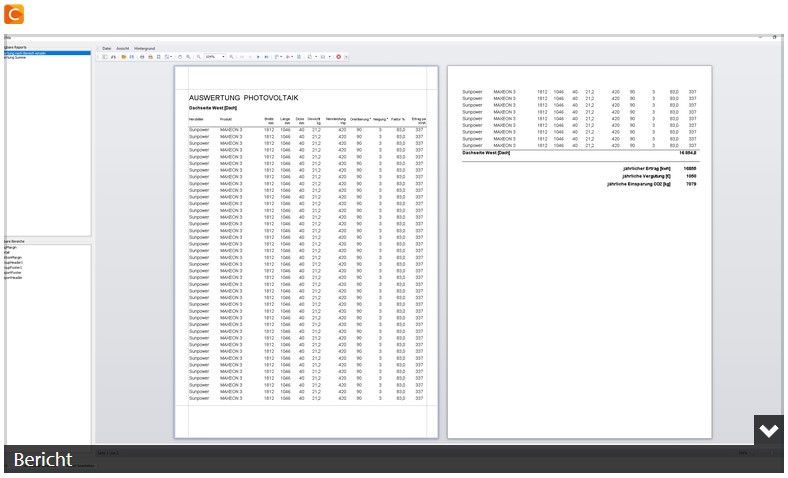Viewport: 788px width, 478px height.
Task: Click the zoom out magnifier icon
Action: pyautogui.click(x=199, y=57)
